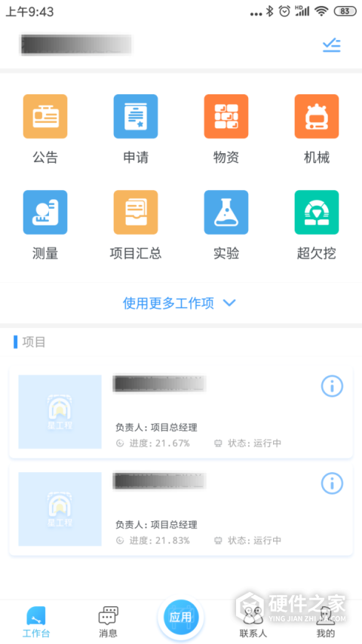Switch to the 联系人 contacts tab
Image resolution: width=362 pixels, height=644 pixels.
[253, 622]
